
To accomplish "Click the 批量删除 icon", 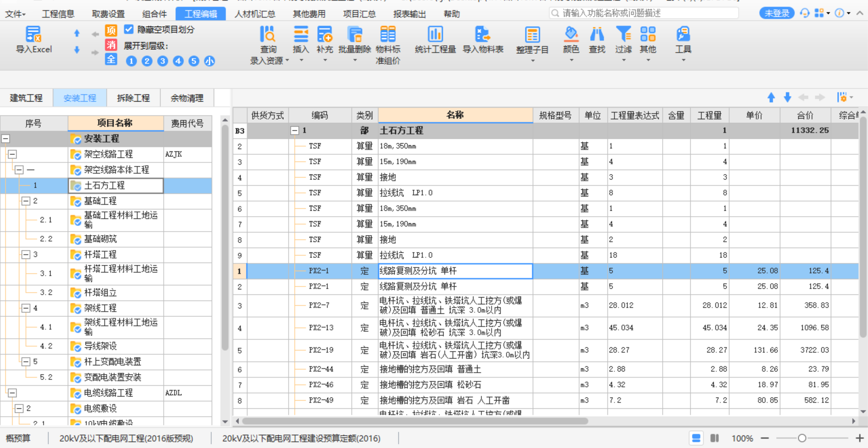I will click(355, 34).
